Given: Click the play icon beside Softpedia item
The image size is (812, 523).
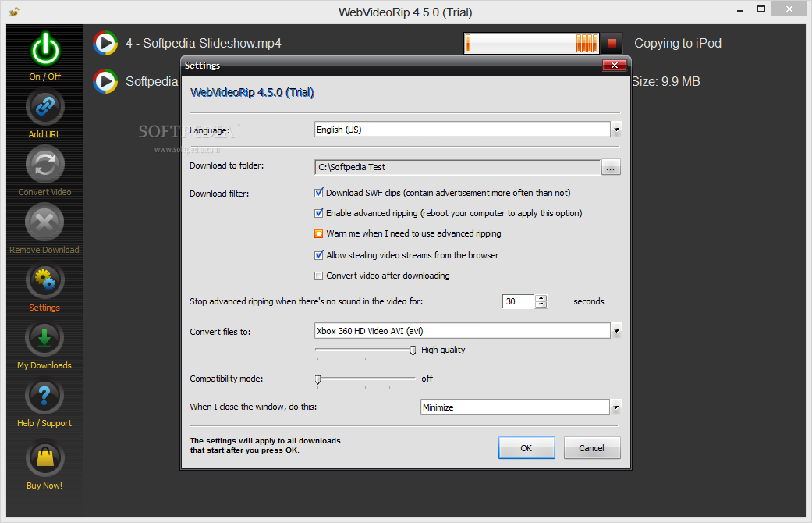Looking at the screenshot, I should pyautogui.click(x=105, y=81).
